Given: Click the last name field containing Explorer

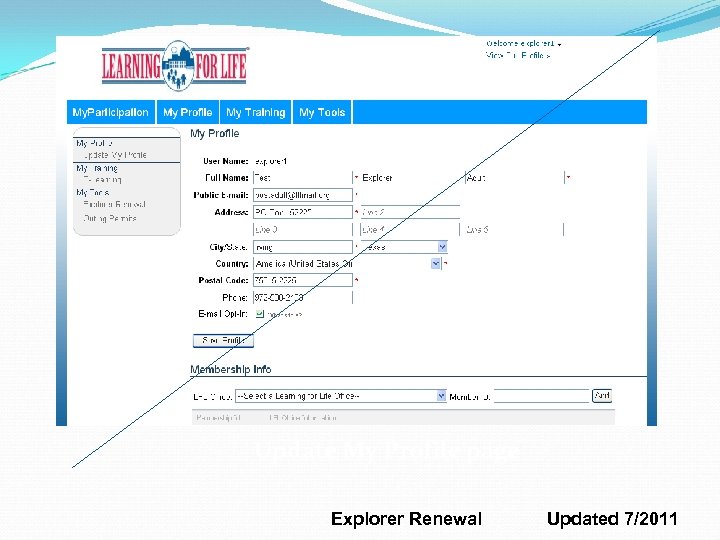Looking at the screenshot, I should click(x=410, y=178).
